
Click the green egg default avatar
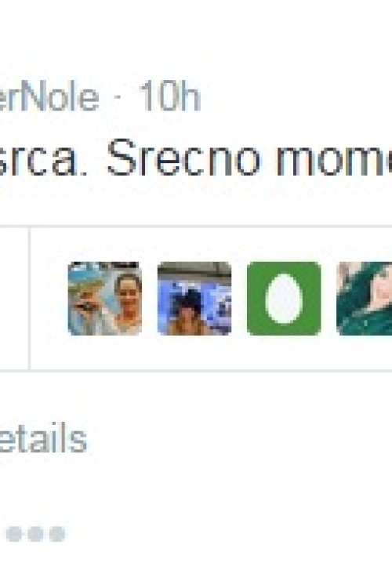pyautogui.click(x=284, y=299)
